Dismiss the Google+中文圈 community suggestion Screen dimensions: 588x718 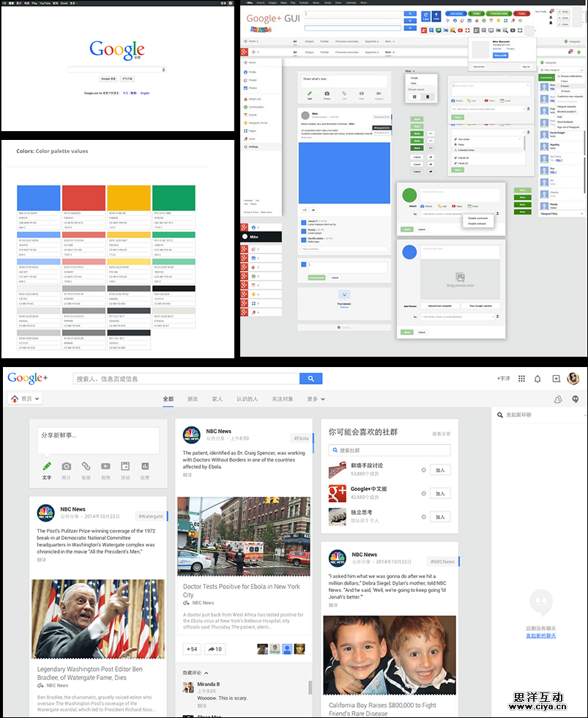click(x=424, y=493)
